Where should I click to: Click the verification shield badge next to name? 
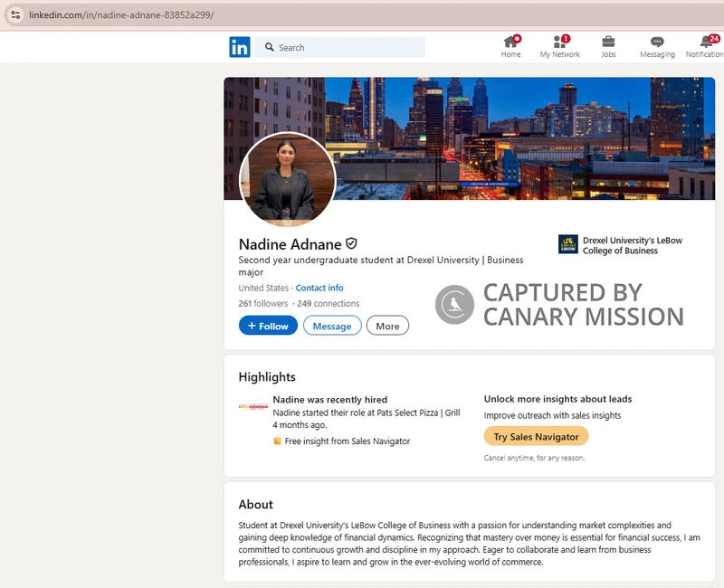(351, 243)
